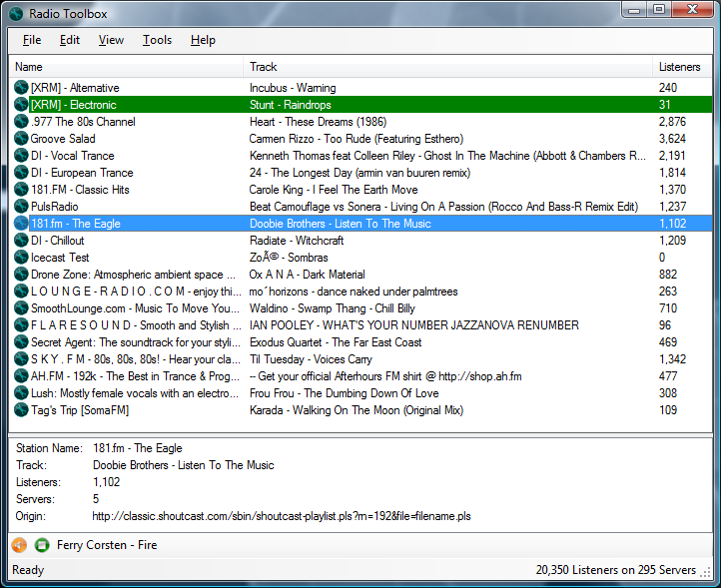Open the File menu
The height and width of the screenshot is (588, 721).
tap(32, 40)
